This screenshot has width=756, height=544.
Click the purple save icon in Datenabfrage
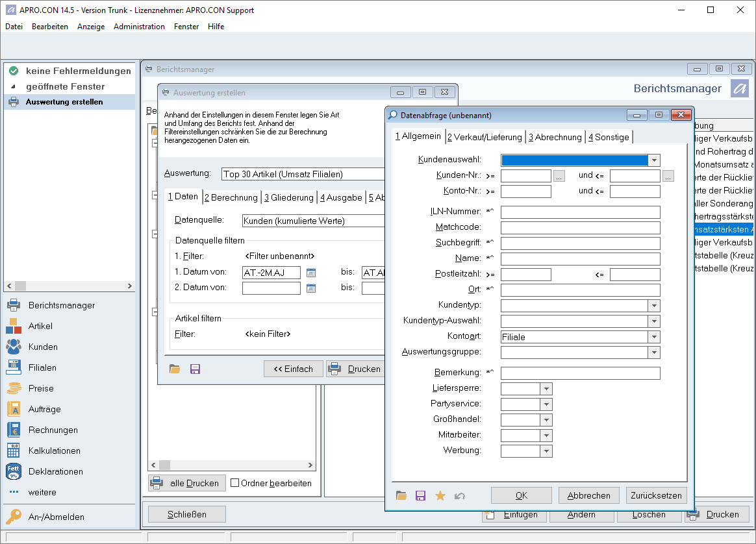pos(421,496)
